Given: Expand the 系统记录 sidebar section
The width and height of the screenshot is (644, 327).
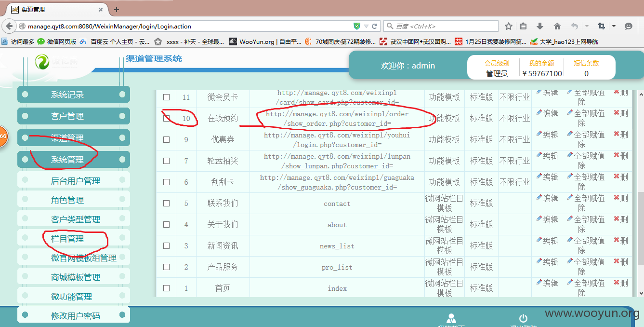Looking at the screenshot, I should point(74,95).
